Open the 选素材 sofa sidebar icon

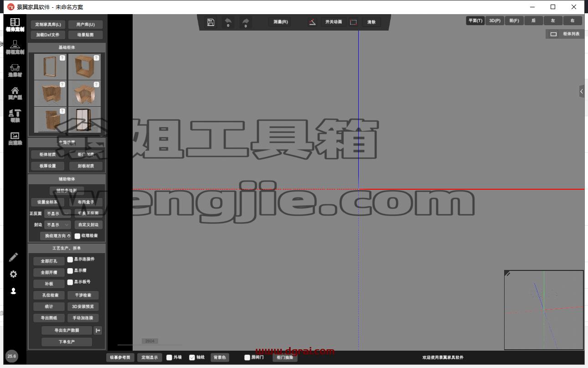(15, 70)
